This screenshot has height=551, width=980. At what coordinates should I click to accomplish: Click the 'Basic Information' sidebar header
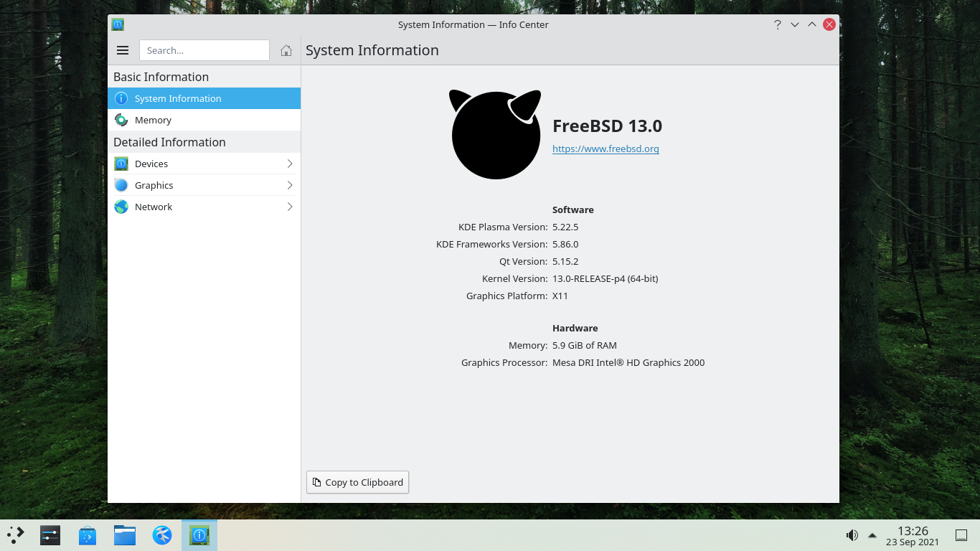click(x=161, y=77)
